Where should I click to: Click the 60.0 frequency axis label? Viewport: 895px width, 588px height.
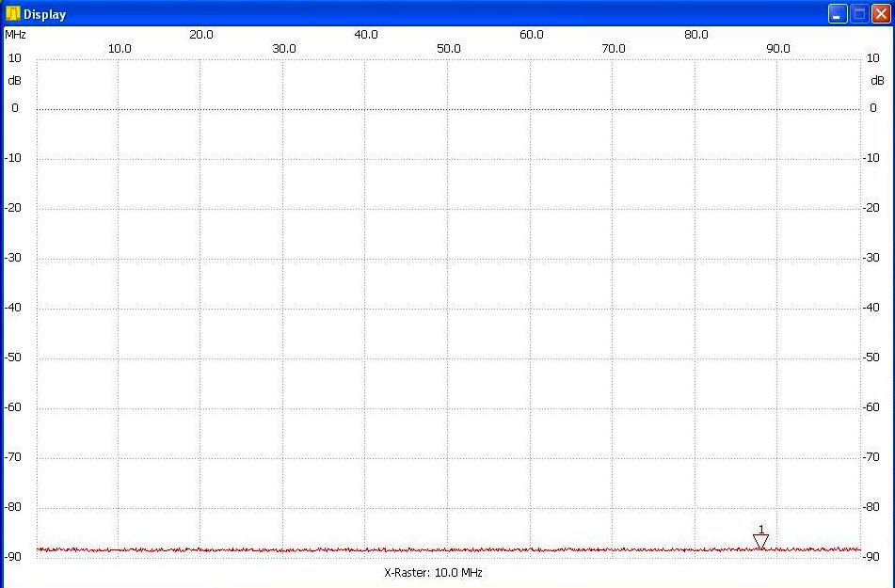(532, 35)
